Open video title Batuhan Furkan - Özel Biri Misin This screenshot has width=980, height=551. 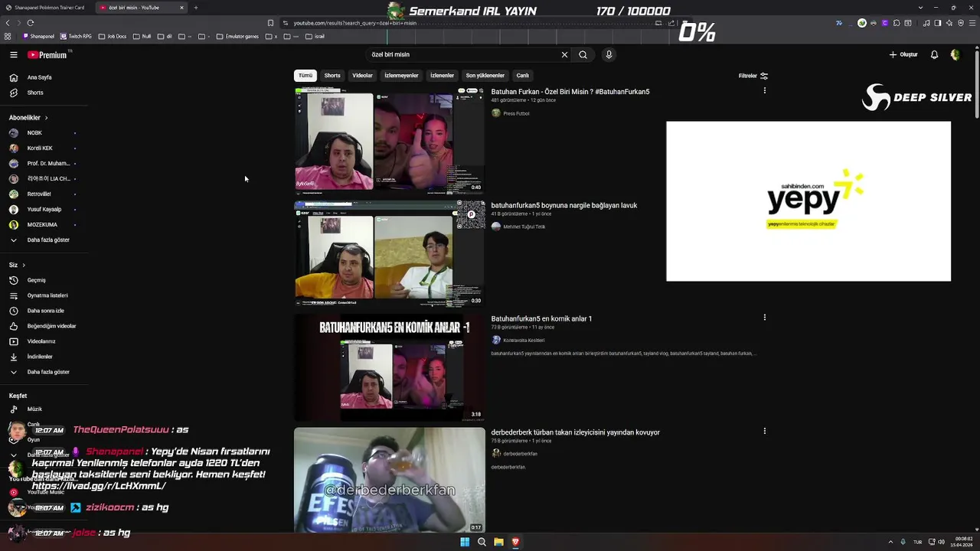(x=570, y=92)
